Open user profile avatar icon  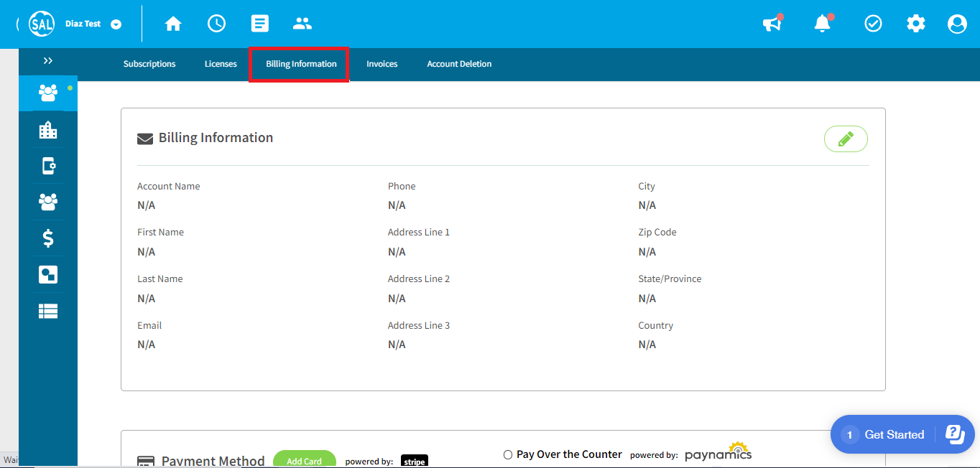tap(957, 24)
